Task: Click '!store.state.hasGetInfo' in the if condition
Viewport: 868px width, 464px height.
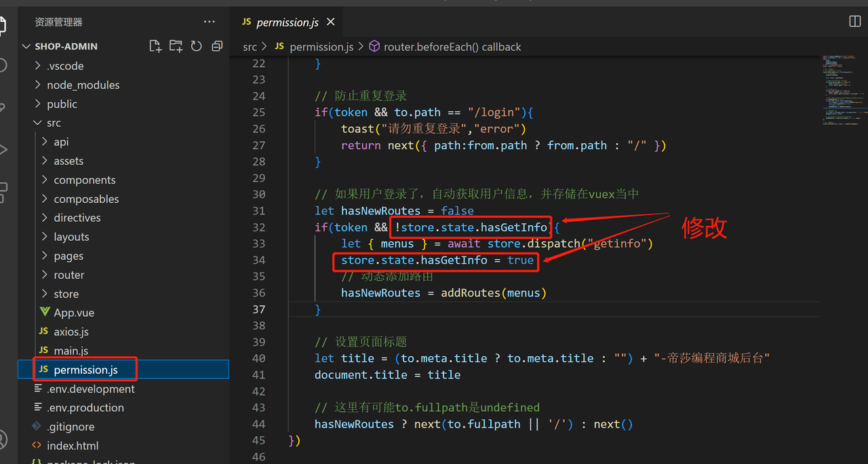Action: pos(471,227)
